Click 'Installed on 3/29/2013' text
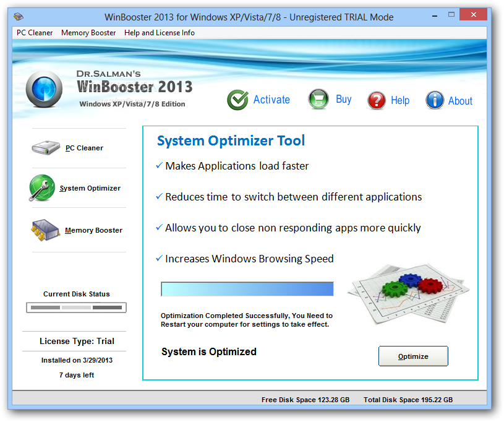Image resolution: width=504 pixels, height=422 pixels. 77,360
